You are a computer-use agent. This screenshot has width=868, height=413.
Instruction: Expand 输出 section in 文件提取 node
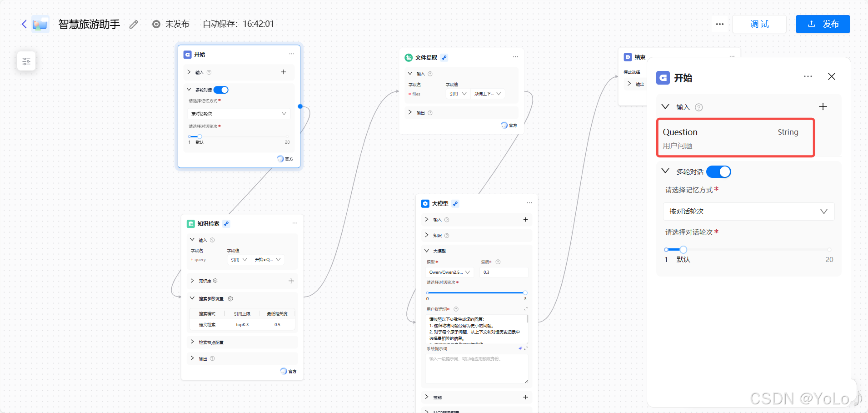410,112
